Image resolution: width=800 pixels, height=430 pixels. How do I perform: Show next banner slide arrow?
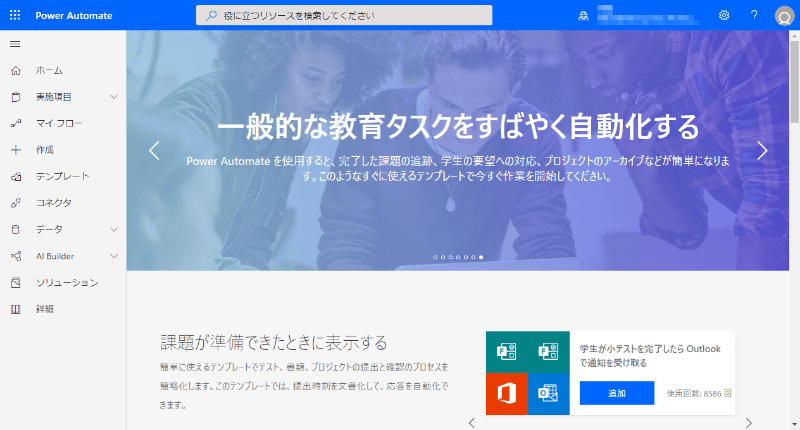[x=762, y=150]
